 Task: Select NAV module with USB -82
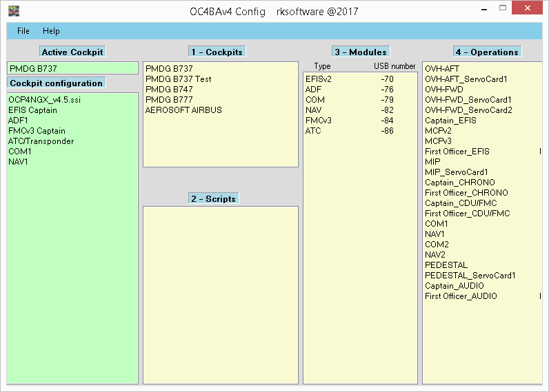point(360,110)
